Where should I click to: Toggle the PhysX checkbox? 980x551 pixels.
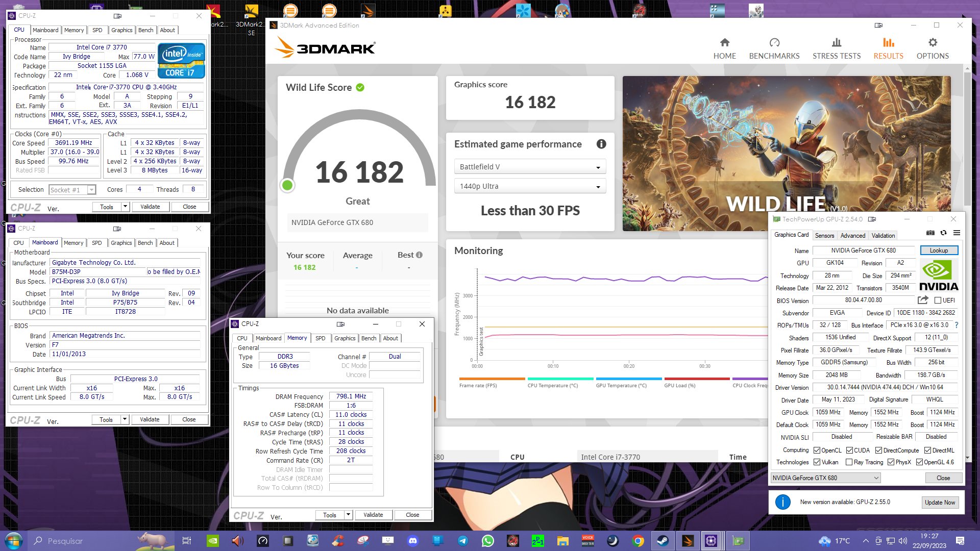[891, 462]
